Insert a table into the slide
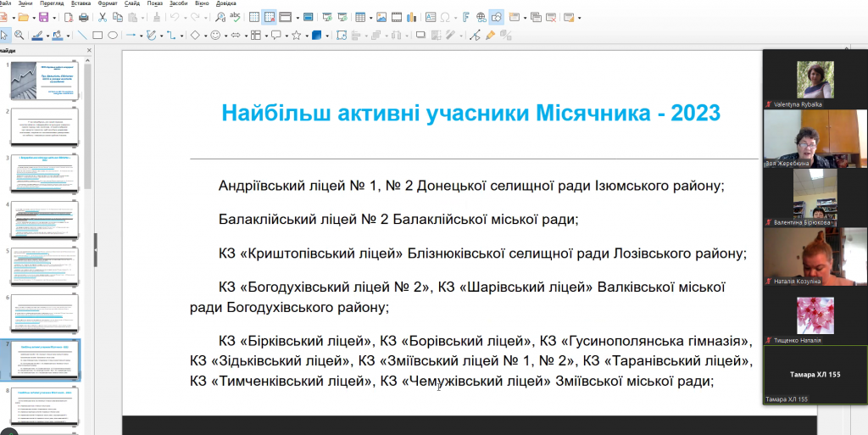The height and width of the screenshot is (435, 868). pos(360,18)
